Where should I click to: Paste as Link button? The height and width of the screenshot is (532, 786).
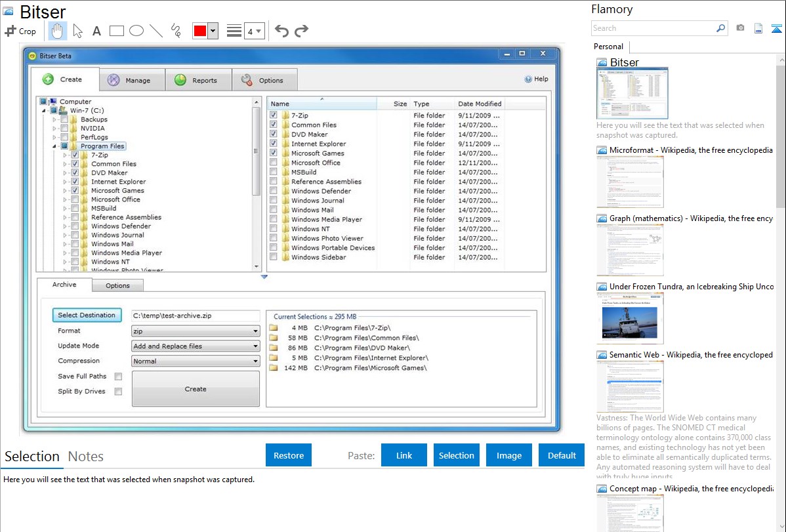404,455
